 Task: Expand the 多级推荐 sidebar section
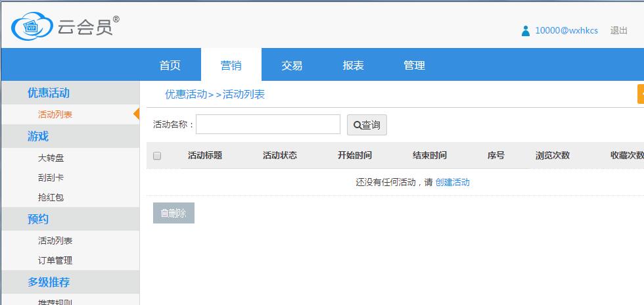70,282
